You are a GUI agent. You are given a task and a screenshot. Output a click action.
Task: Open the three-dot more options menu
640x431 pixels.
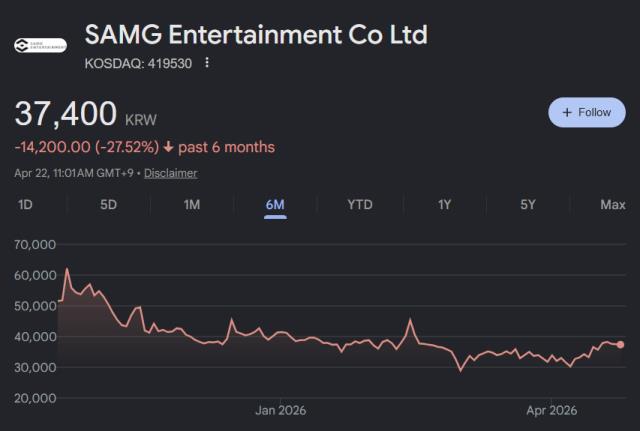point(207,62)
